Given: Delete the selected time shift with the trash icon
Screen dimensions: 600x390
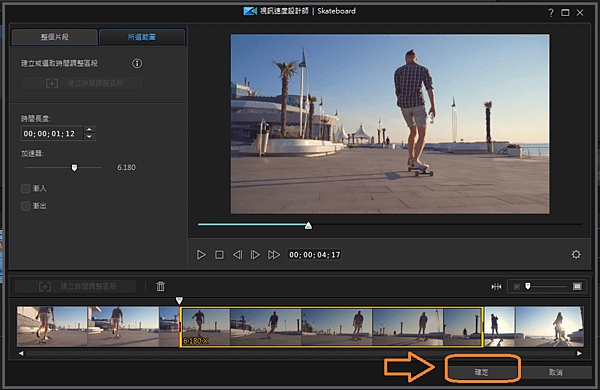Looking at the screenshot, I should tap(160, 286).
